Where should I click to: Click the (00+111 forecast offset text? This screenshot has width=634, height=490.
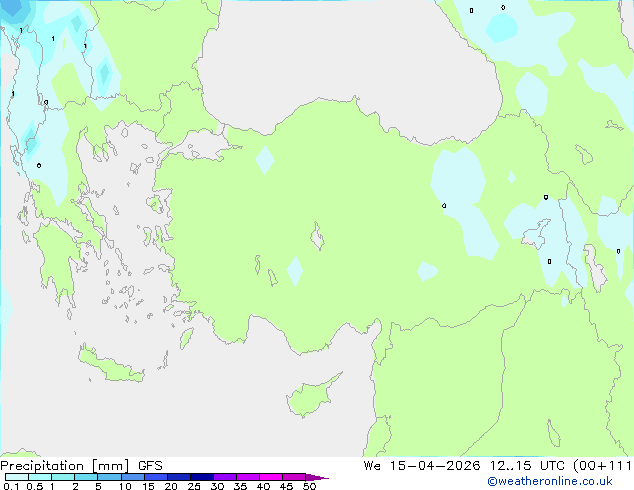(x=602, y=465)
